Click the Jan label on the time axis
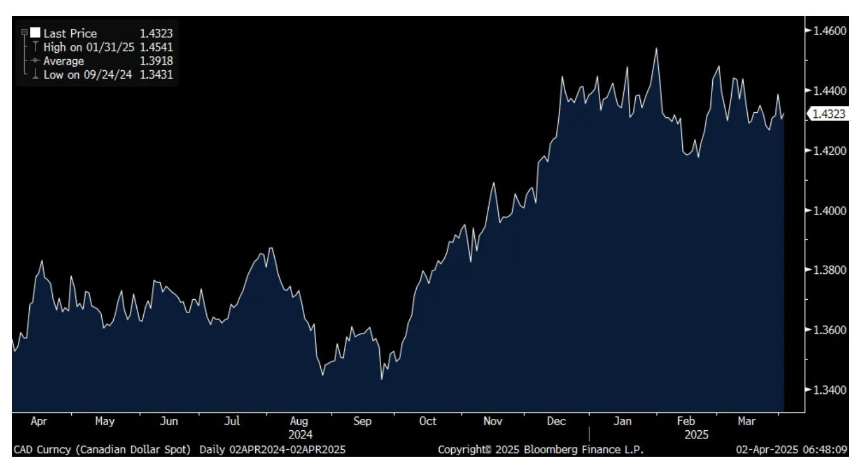The width and height of the screenshot is (868, 474). pos(622,421)
